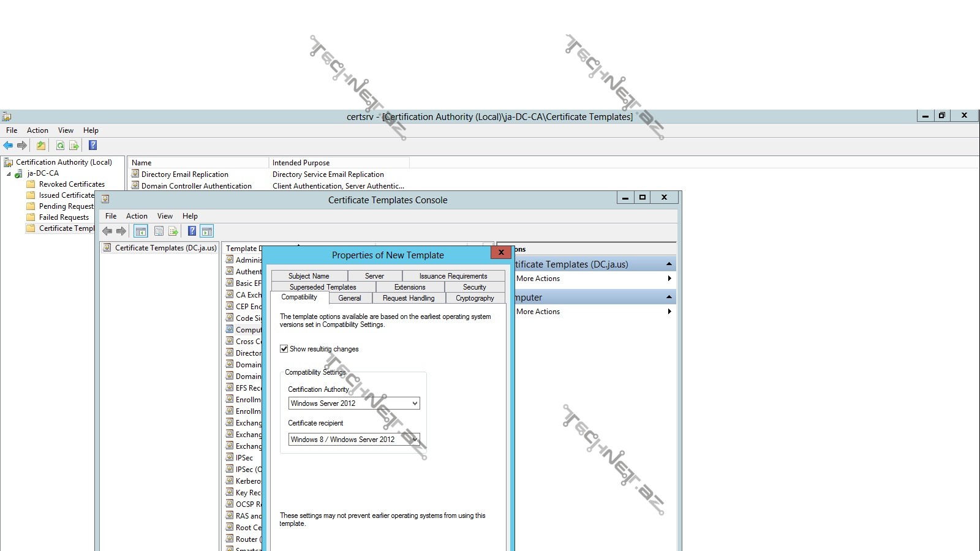980x551 pixels.
Task: Open the Action menu in Certificate Templates Console
Action: click(137, 216)
